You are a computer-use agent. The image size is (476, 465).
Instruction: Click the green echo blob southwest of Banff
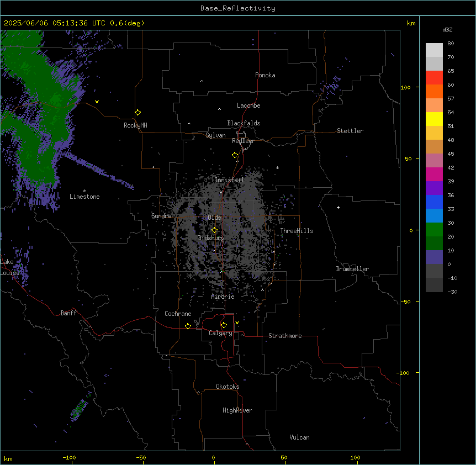click(80, 409)
